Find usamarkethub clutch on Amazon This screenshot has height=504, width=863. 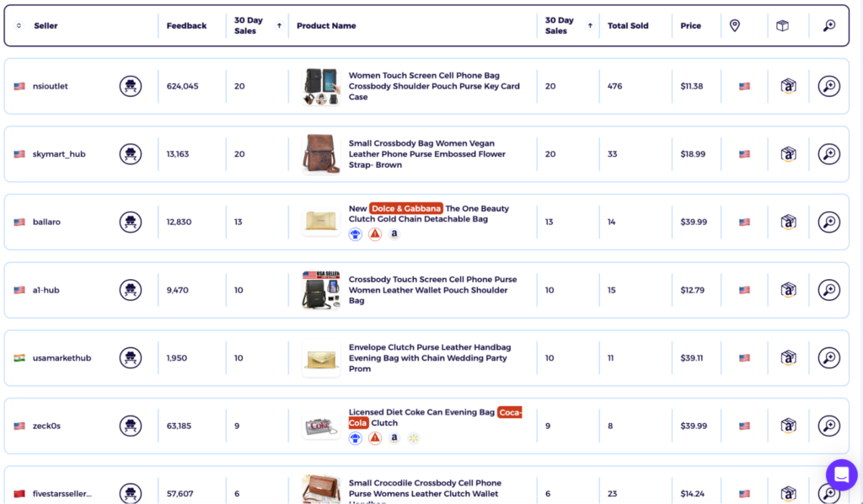coord(788,357)
